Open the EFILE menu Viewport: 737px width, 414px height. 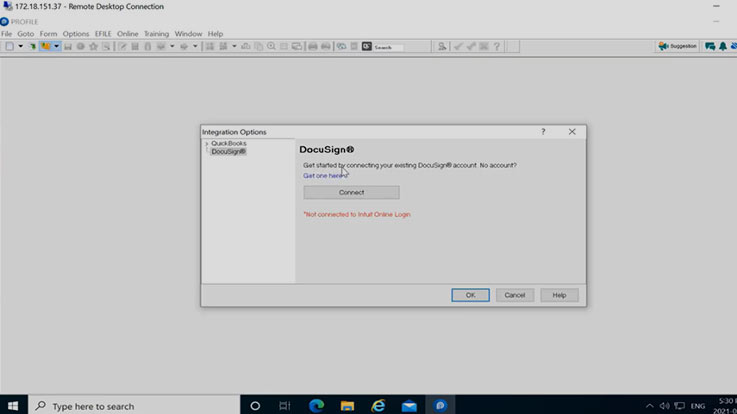pos(103,34)
